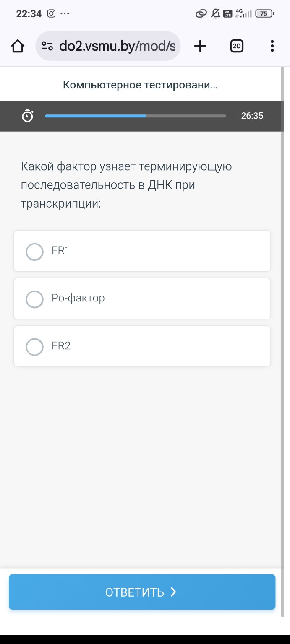Tap the Instagram icon in the status bar

point(51,14)
